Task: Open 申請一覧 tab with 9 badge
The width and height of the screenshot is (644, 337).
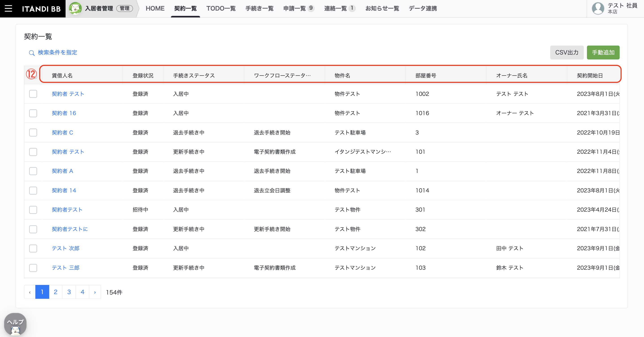Action: [x=299, y=8]
